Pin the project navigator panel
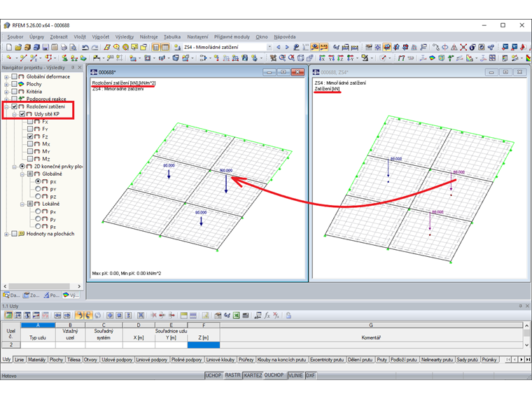 (73, 67)
